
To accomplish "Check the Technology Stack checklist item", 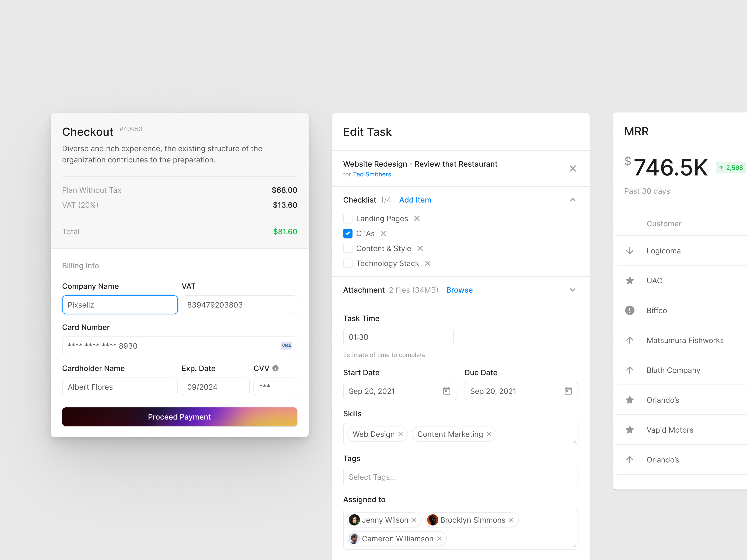I will pos(348,263).
